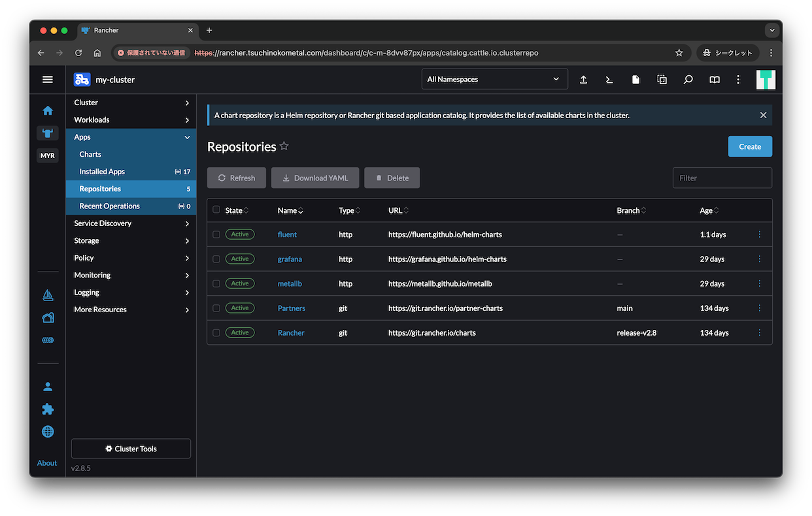Copy KubeConfig to clipboard icon
The height and width of the screenshot is (516, 812).
coord(662,79)
